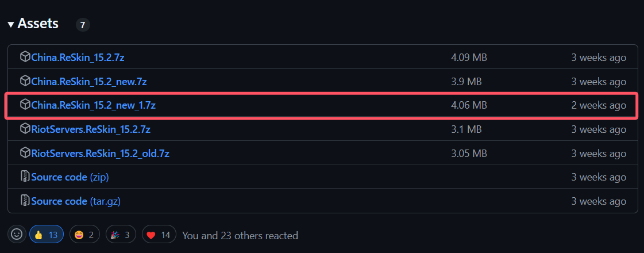Click package icon beside China.ReSkin_15.2_new_1.7z
The width and height of the screenshot is (644, 253).
point(25,105)
